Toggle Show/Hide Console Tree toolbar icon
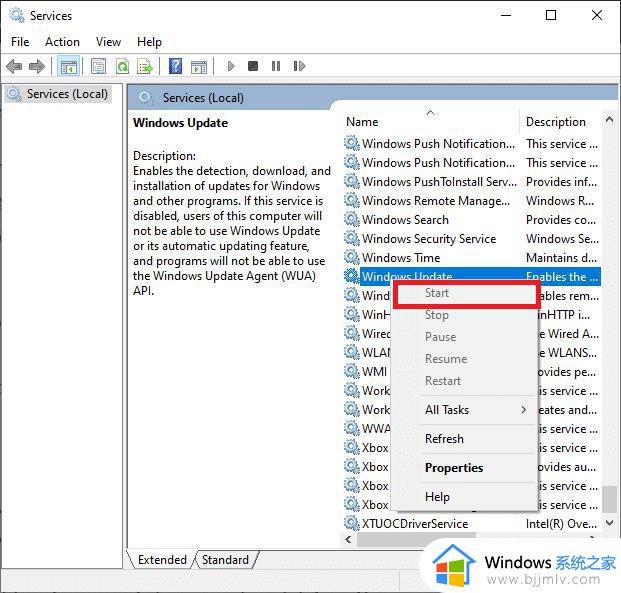 [x=69, y=66]
